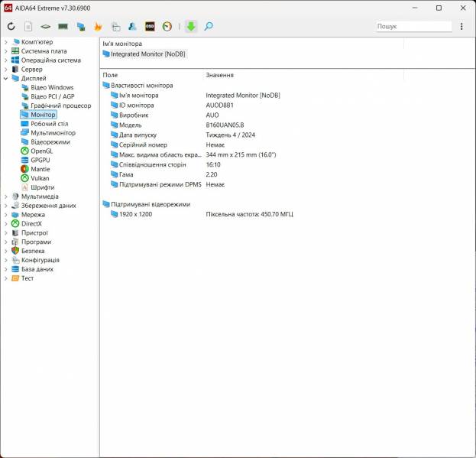Maximize the AIDA64 window

pyautogui.click(x=439, y=8)
